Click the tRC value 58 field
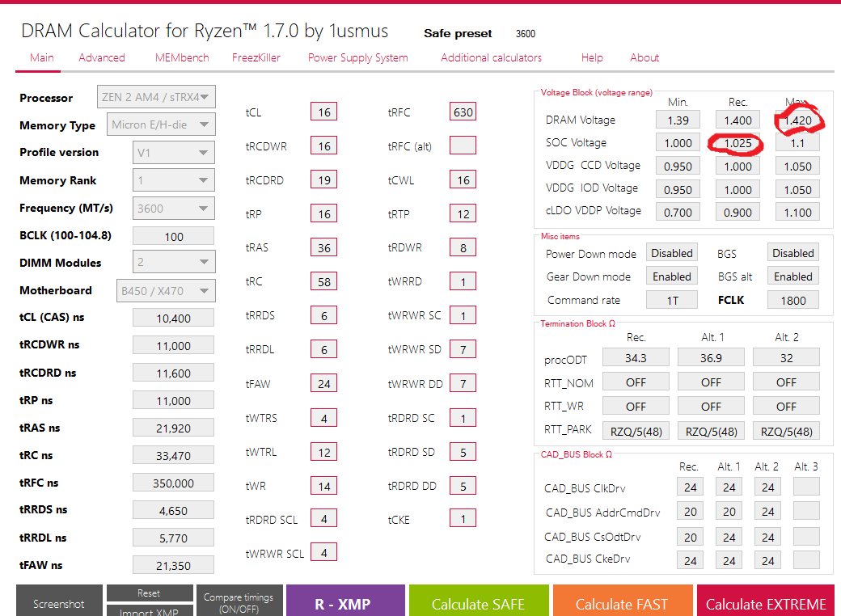The image size is (841, 616). 324,281
